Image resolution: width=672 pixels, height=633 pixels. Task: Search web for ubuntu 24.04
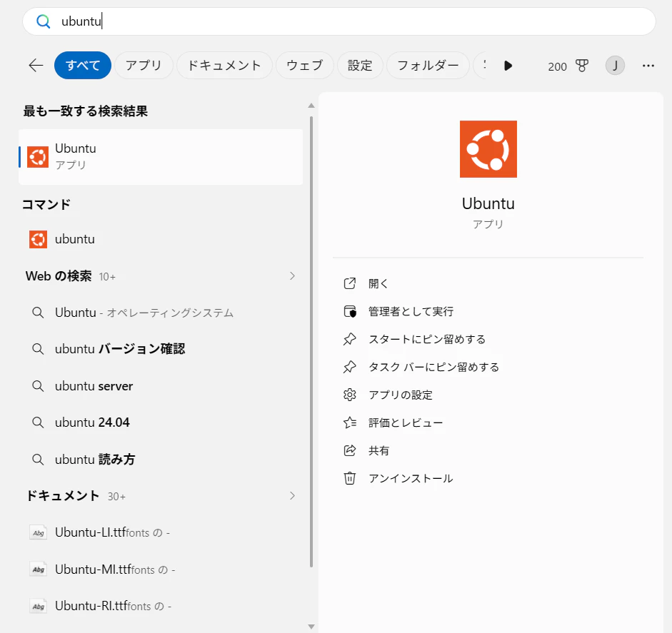point(161,422)
